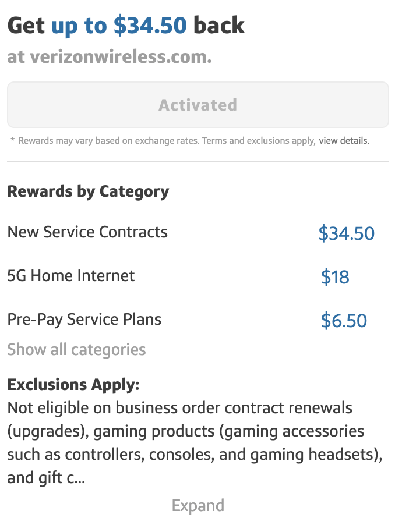This screenshot has height=532, width=402.
Task: Click the $18 reward amount
Action: pyautogui.click(x=335, y=278)
